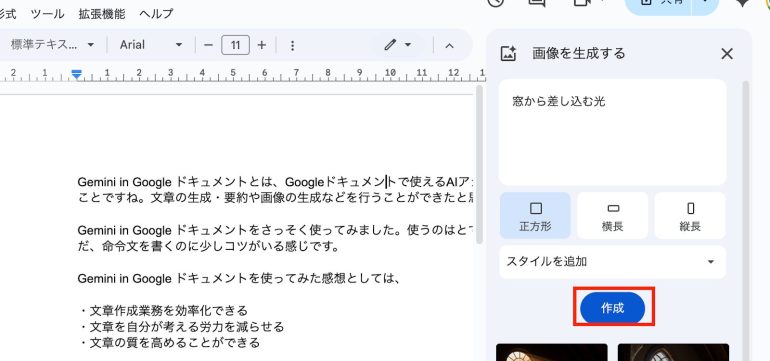Image resolution: width=770 pixels, height=361 pixels.
Task: Open the second generated image thumbnail
Action: (x=673, y=352)
